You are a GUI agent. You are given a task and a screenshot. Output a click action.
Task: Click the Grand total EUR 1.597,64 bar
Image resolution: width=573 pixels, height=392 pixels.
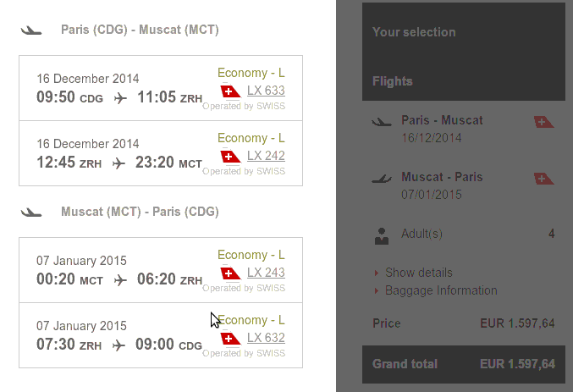point(463,364)
